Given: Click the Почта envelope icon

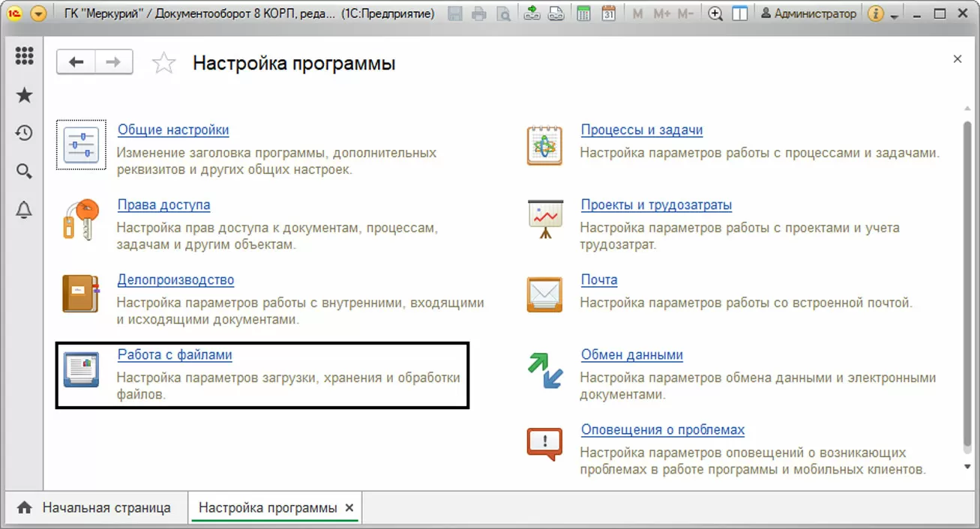Looking at the screenshot, I should coord(544,294).
